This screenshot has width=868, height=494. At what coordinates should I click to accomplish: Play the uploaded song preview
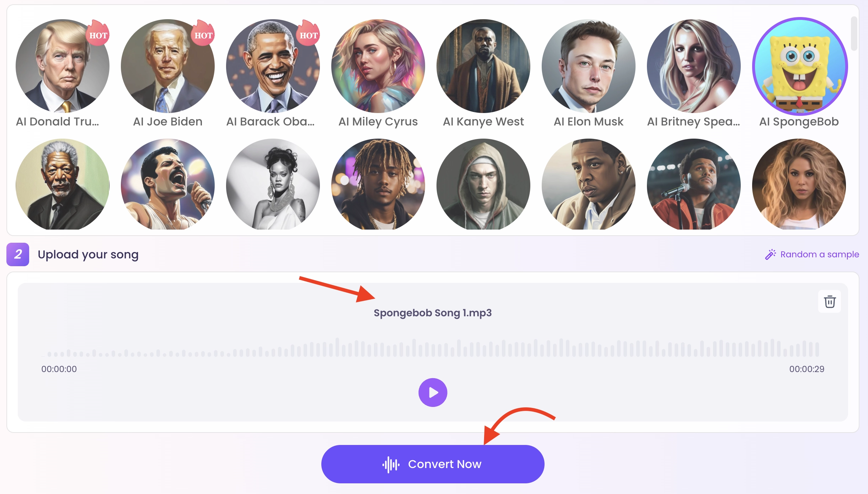tap(433, 392)
